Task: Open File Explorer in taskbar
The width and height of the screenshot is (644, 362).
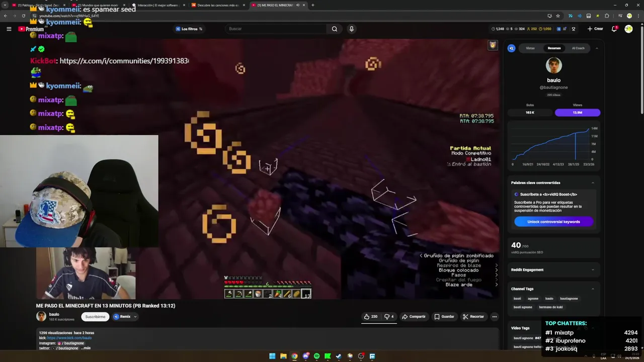Action: click(x=283, y=356)
